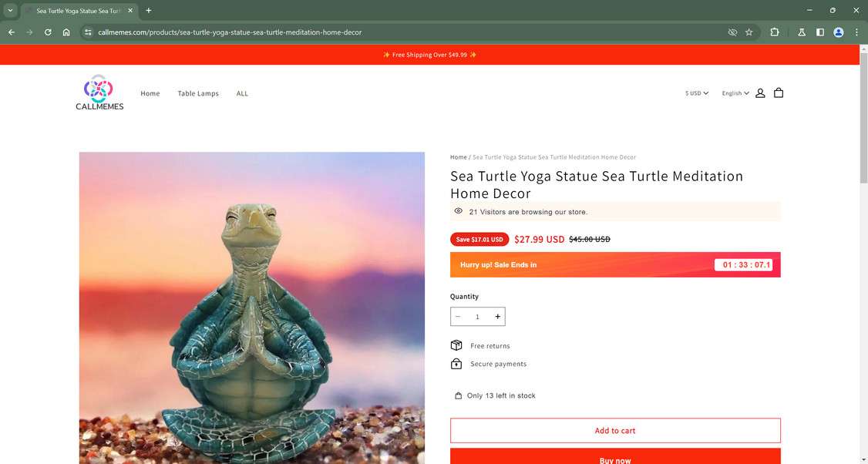Toggle the browser side panel
Screen dimensions: 868x464
(x=820, y=32)
